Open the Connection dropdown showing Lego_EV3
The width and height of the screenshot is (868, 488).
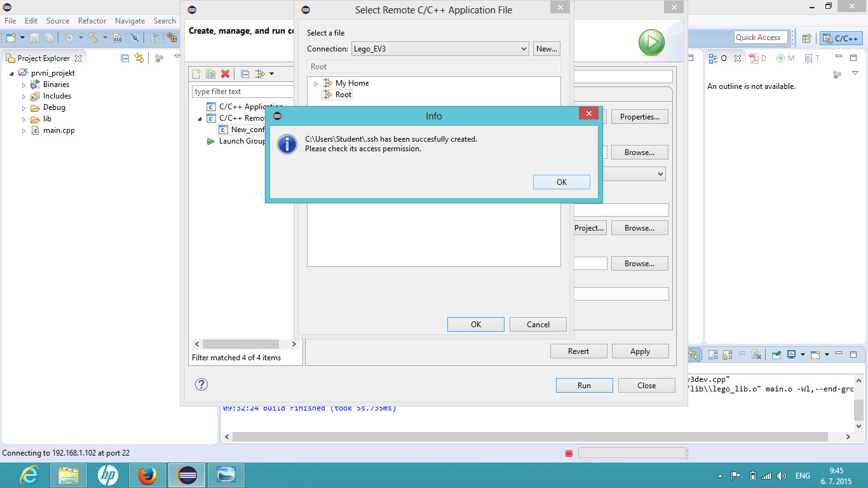tap(440, 49)
